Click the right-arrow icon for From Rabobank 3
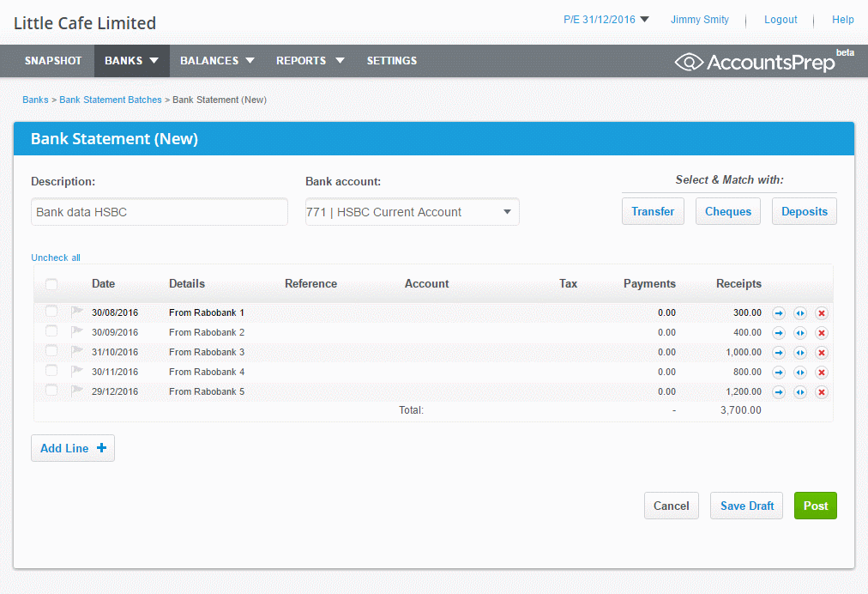The height and width of the screenshot is (594, 868). click(779, 353)
